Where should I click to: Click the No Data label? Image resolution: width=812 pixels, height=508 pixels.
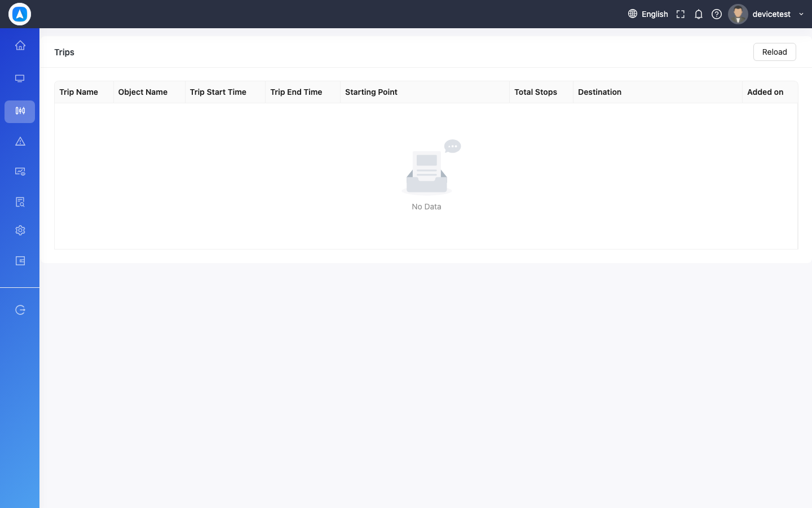click(426, 207)
